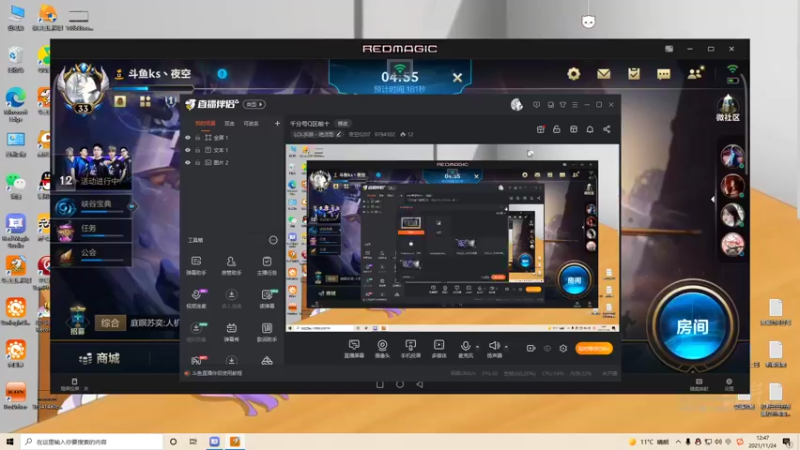Viewport: 800px width, 450px height.
Task: Toggle visibility eye of 文本 1 source
Action: pos(188,150)
